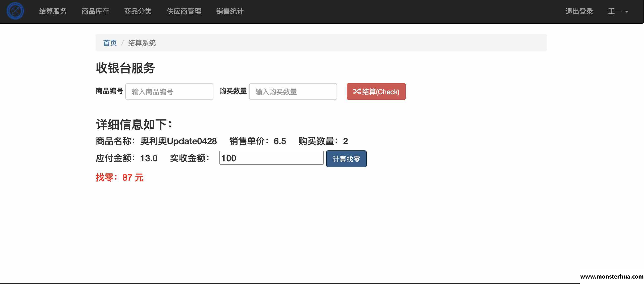The height and width of the screenshot is (284, 644).
Task: Select the 结算系统 breadcrumb text
Action: (142, 43)
